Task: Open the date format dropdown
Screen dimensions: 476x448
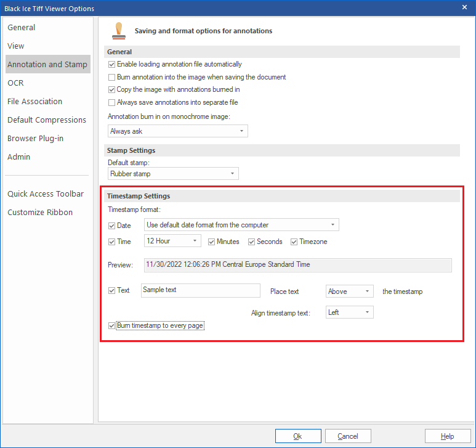Action: pos(241,225)
